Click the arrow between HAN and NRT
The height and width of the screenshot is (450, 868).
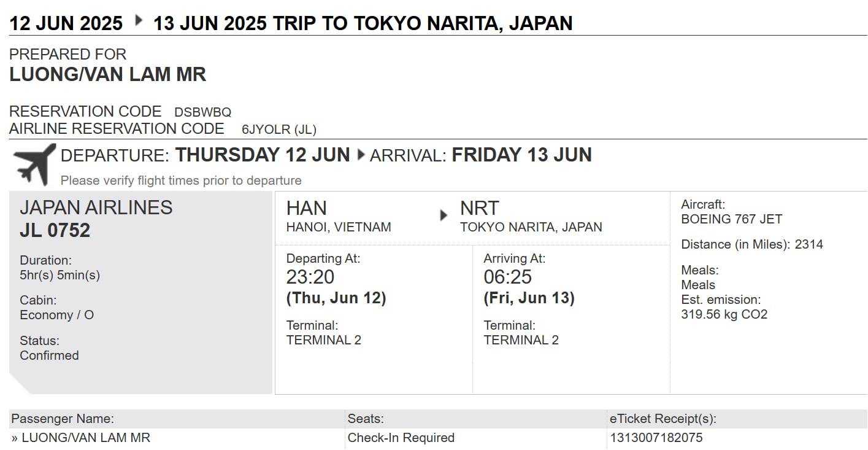pyautogui.click(x=444, y=215)
